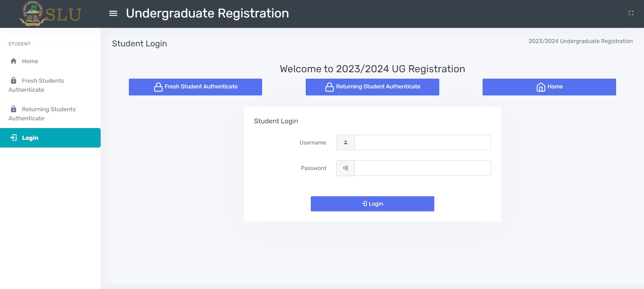Click the Home house icon in sidebar
Viewport: 644px width, 289px height.
click(13, 61)
